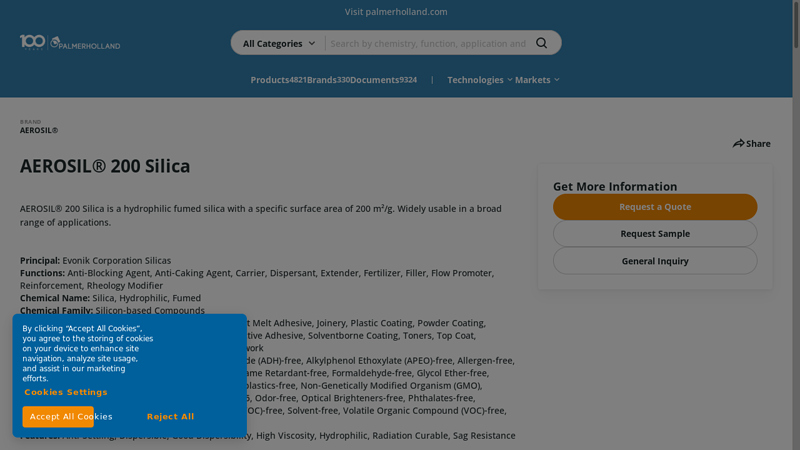Click the magnifying glass search icon
800x450 pixels.
pos(541,43)
